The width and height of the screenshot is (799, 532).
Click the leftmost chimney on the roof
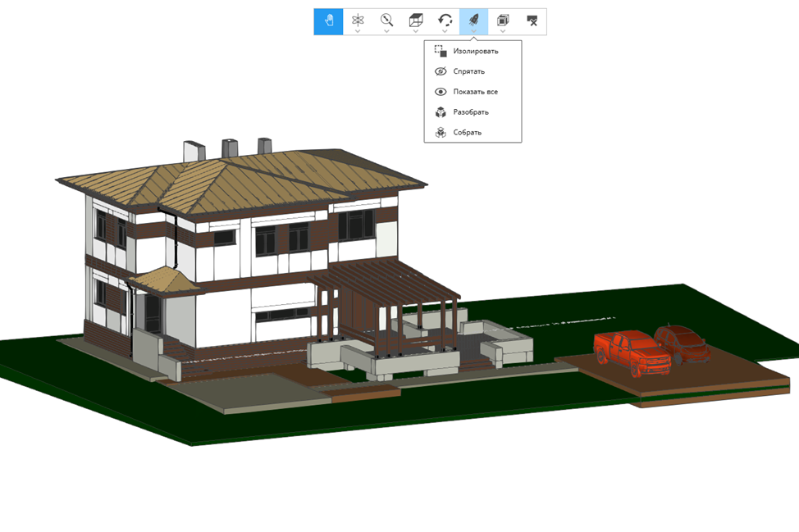point(194,152)
